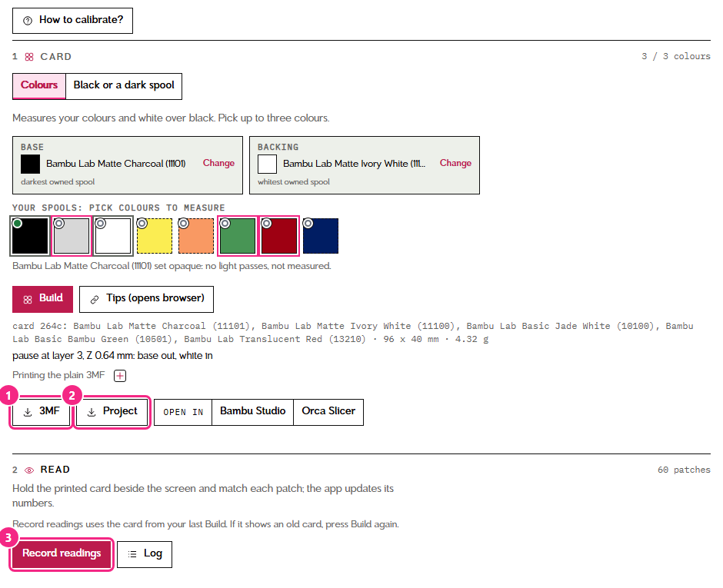The height and width of the screenshot is (588, 723).
Task: Select the black spool tile
Action: click(30, 236)
